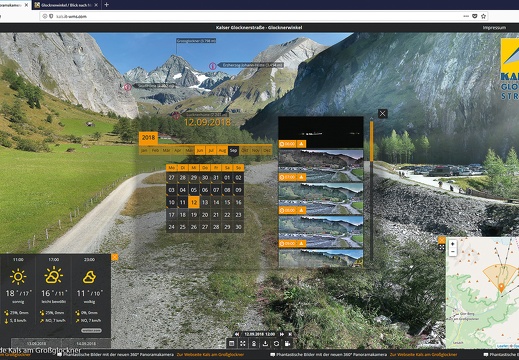Click warning triangle icon beside 08:00
Image resolution: width=519 pixels, height=360 pixels.
tap(301, 210)
